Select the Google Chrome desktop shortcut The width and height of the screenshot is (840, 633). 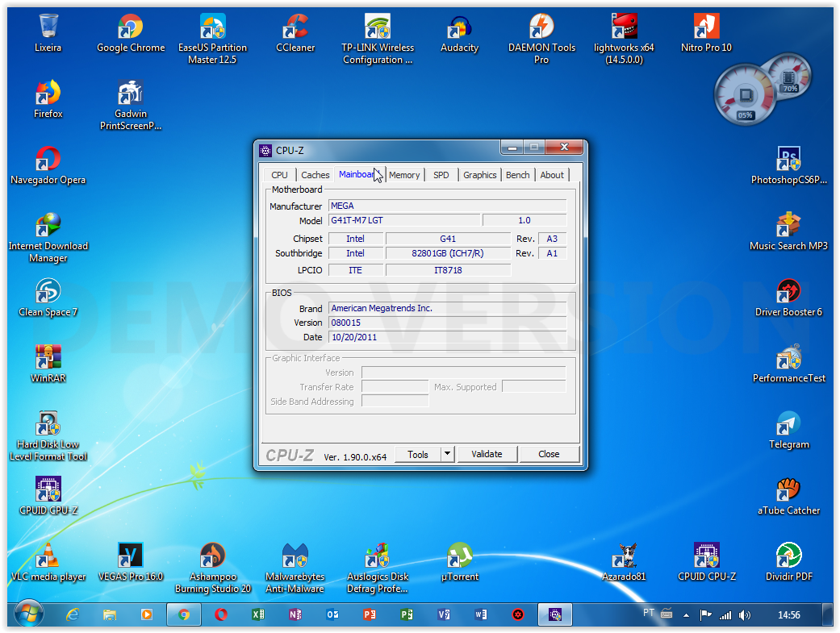pos(131,33)
